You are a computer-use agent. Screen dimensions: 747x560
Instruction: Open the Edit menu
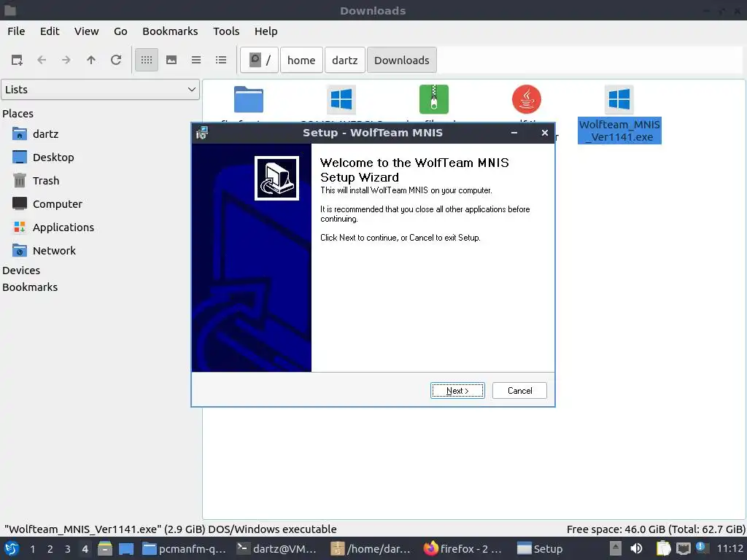[50, 31]
